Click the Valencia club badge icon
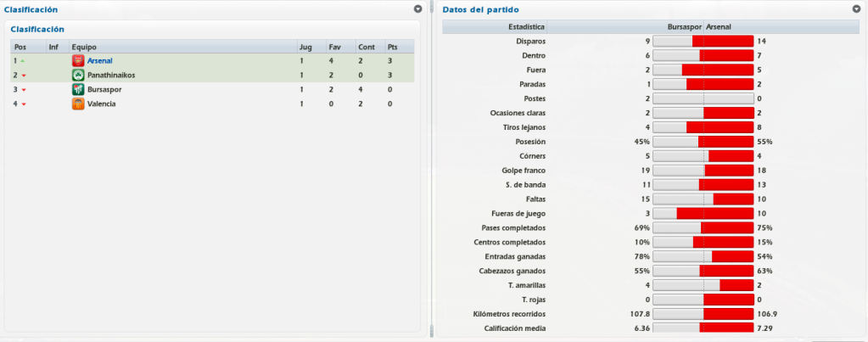 (78, 104)
